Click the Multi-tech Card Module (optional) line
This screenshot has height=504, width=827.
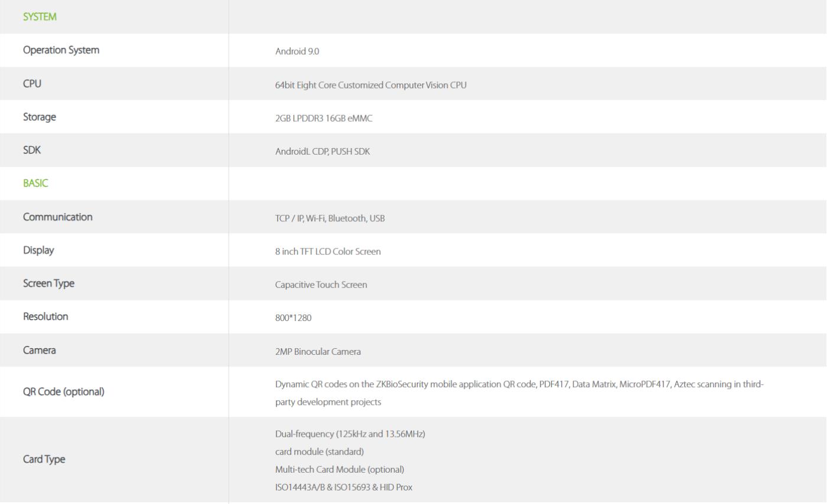[340, 470]
